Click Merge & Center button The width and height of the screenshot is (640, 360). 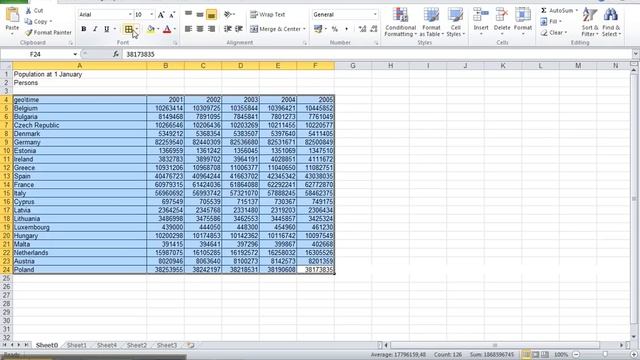pos(275,29)
